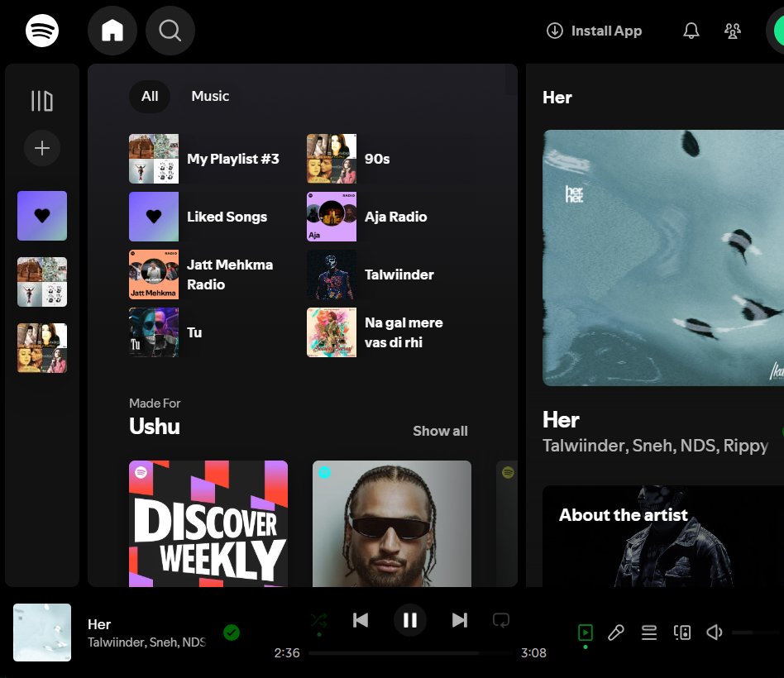Adjust the volume slider
784x678 pixels.
pyautogui.click(x=758, y=633)
